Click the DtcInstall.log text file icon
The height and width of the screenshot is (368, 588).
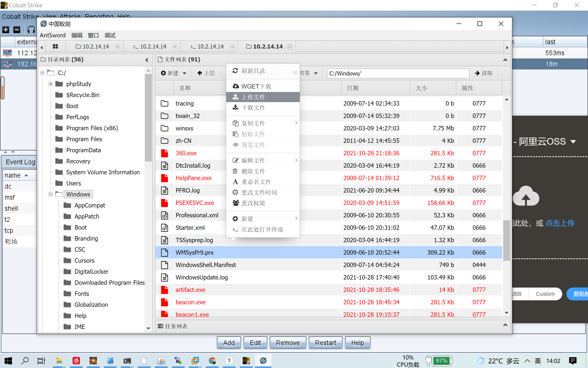pos(164,166)
